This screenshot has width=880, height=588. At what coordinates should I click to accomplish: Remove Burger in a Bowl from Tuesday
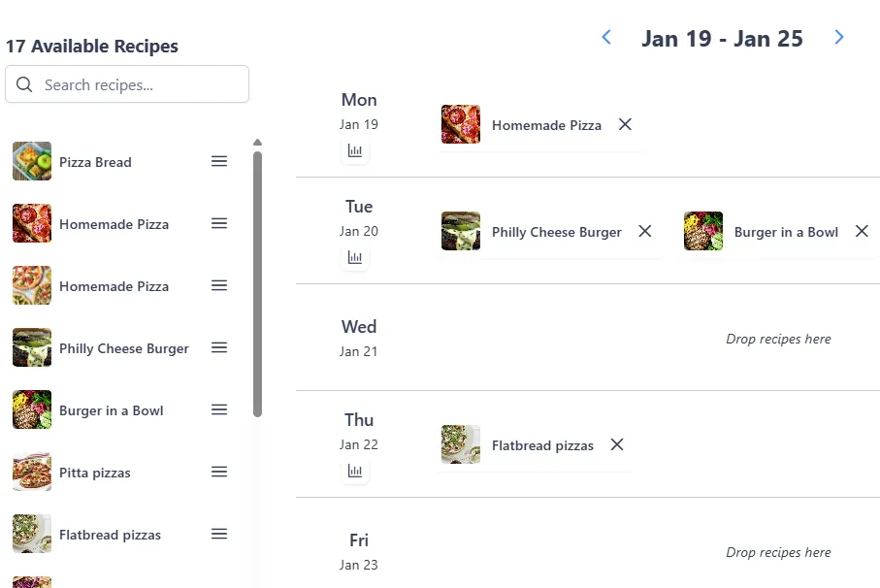(x=862, y=231)
